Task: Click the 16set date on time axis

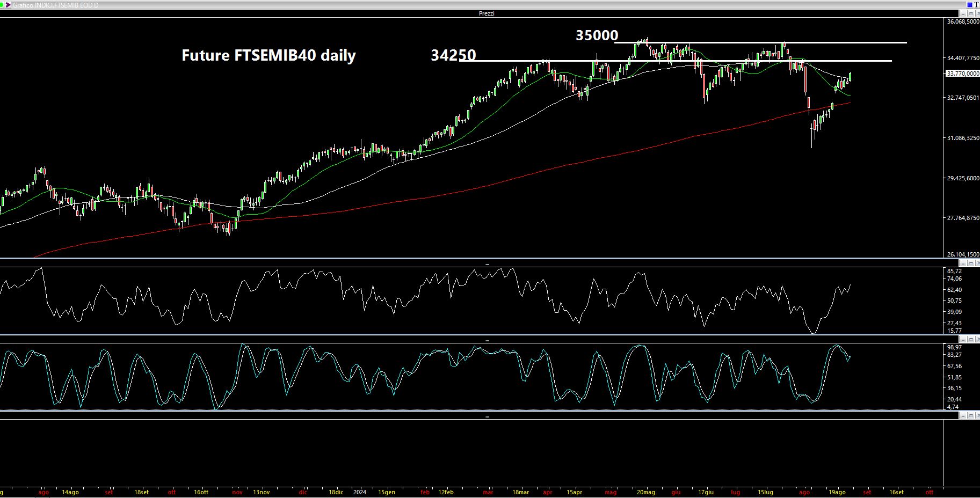Action: point(896,492)
